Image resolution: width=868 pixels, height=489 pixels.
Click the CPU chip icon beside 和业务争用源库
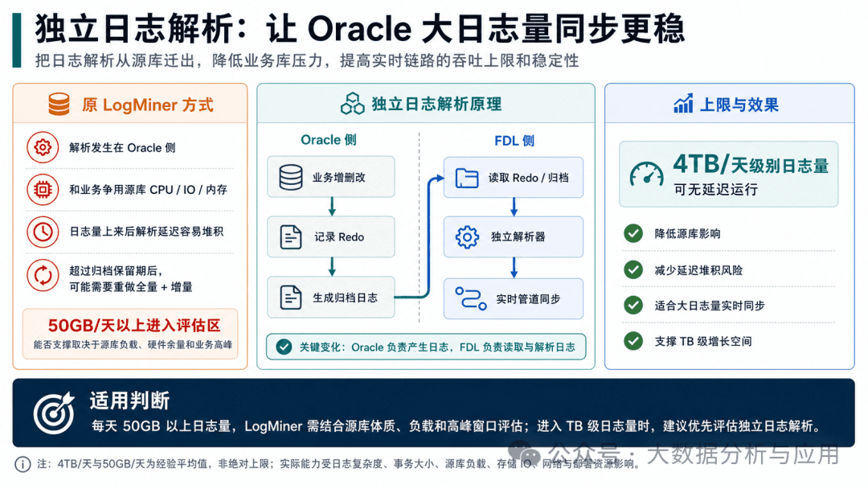coord(43,190)
